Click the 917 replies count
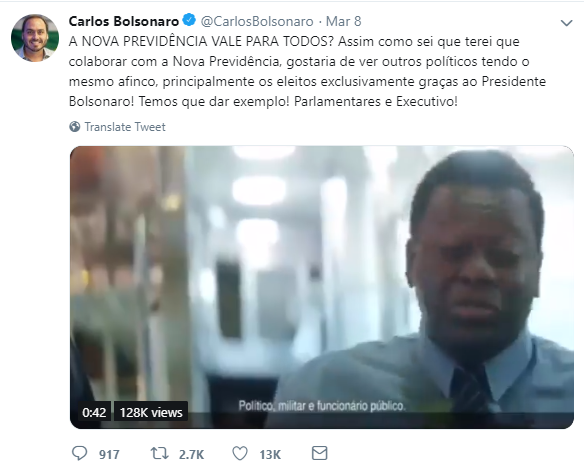The height and width of the screenshot is (461, 584). pos(109,454)
